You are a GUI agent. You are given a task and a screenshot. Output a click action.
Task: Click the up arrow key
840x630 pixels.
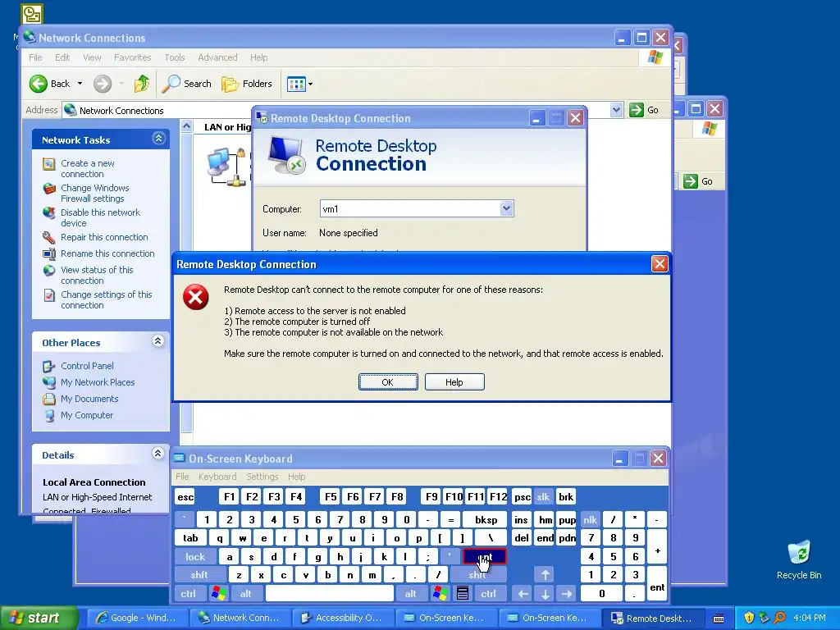click(545, 575)
